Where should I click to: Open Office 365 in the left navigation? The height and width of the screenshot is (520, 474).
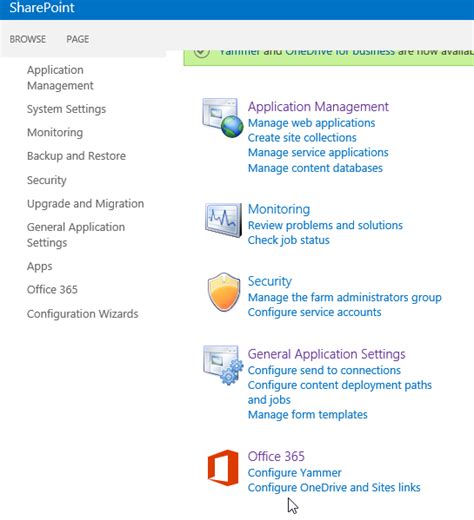52,289
